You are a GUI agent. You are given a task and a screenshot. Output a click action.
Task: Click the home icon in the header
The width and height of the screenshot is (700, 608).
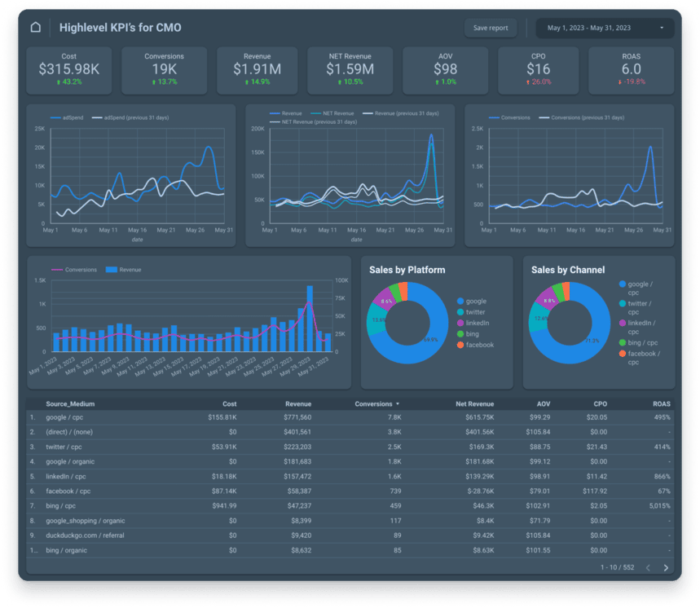tap(34, 26)
